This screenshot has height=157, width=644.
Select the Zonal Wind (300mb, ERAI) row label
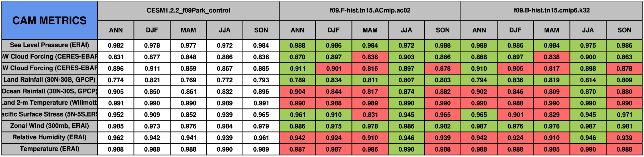pos(49,126)
